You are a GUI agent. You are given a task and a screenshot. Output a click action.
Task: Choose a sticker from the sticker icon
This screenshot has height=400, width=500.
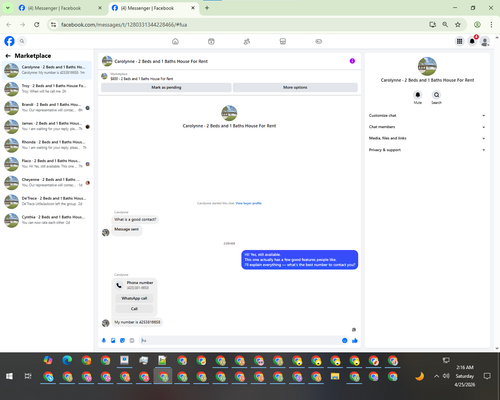[122, 340]
